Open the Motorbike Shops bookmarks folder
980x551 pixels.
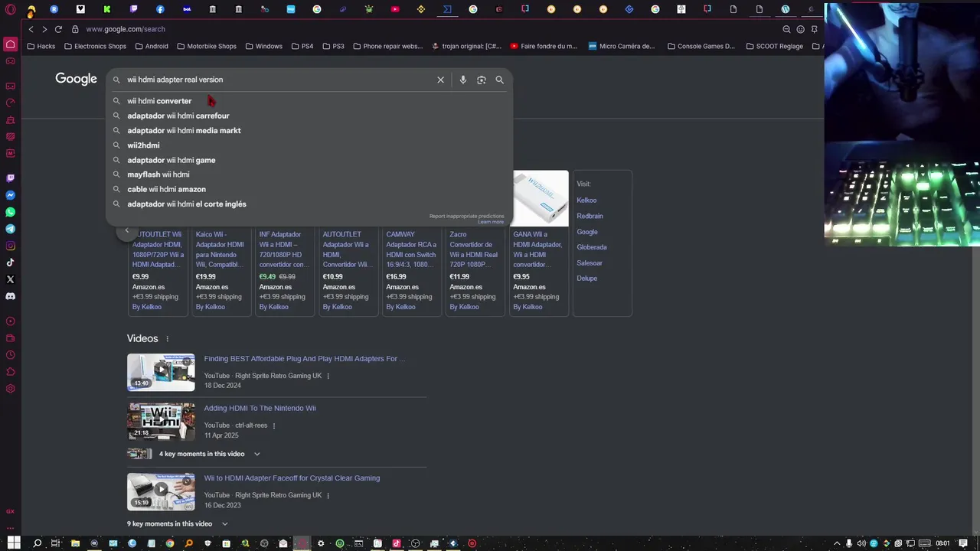207,46
